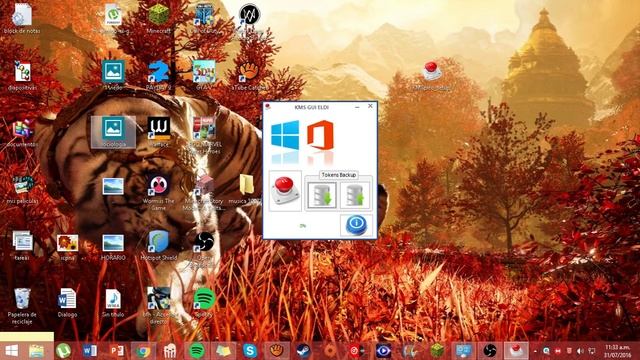
Task: Click the Windows logo in KMS GUI ELDI
Action: click(x=285, y=135)
